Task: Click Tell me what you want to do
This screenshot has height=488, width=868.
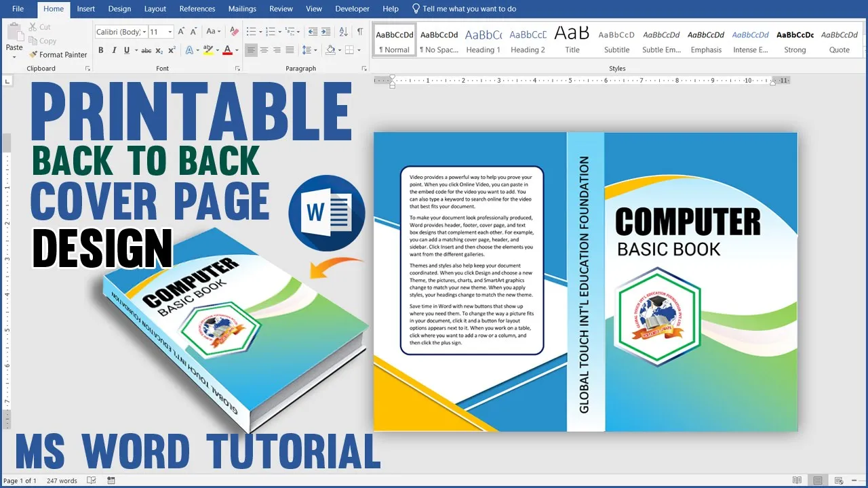Action: pyautogui.click(x=464, y=9)
